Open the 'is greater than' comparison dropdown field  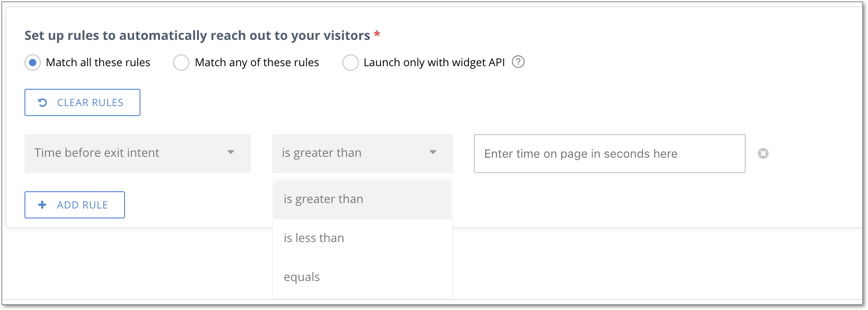point(362,153)
